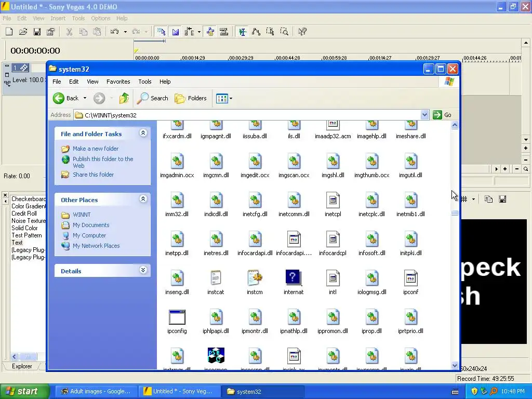The image size is (532, 399).
Task: Open the View menu in system32 window
Action: [92, 82]
